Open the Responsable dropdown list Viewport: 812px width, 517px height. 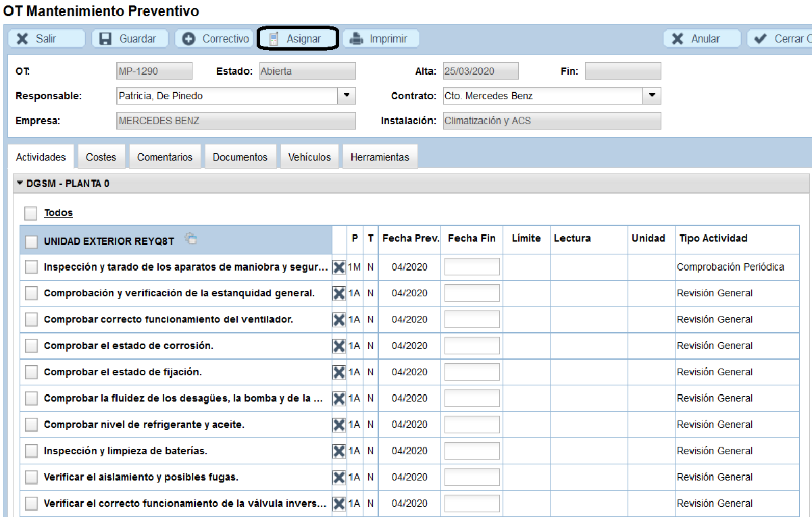[347, 96]
